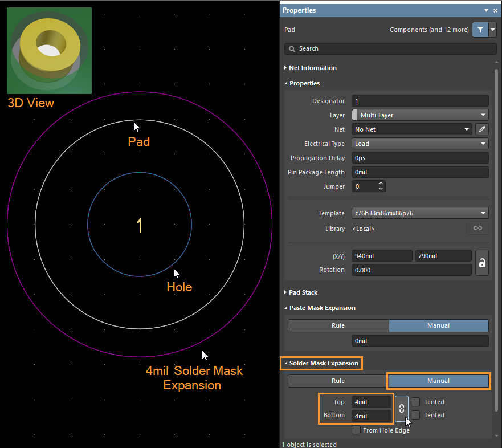Toggle the X/Y position lock icon
This screenshot has width=502, height=448.
tap(481, 263)
